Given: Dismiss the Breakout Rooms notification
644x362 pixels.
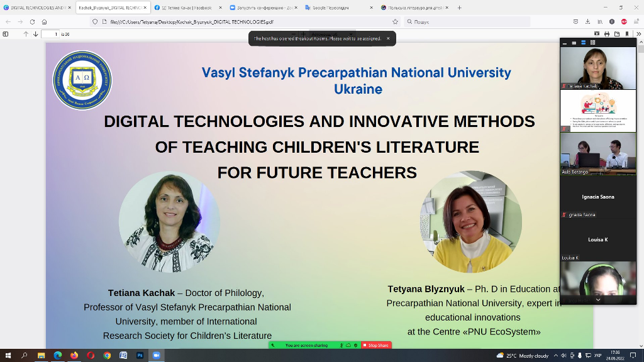Looking at the screenshot, I should [x=388, y=38].
